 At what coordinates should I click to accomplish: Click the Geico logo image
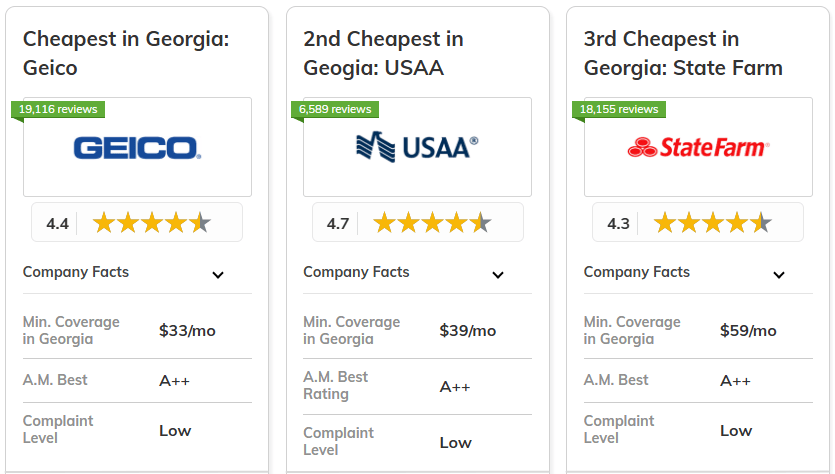point(137,149)
